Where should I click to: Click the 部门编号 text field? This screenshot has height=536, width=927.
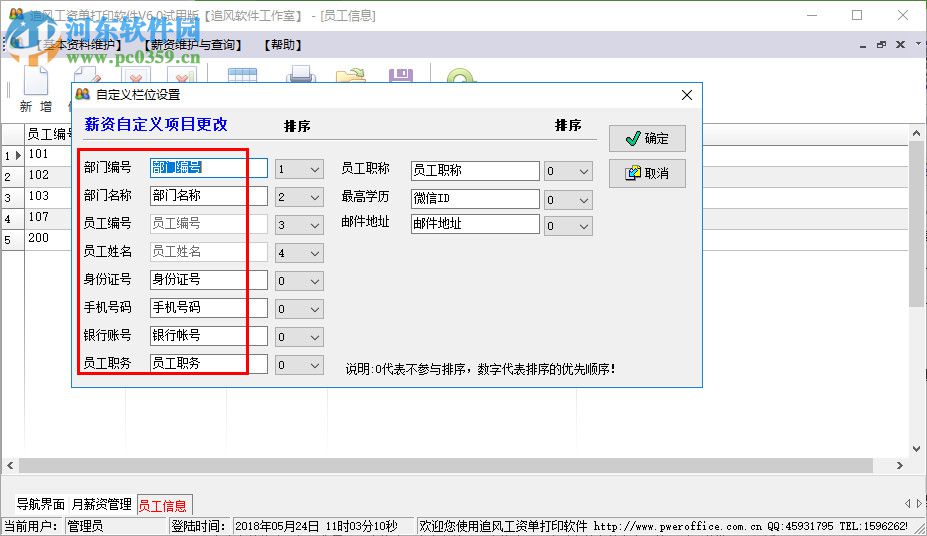[208, 168]
